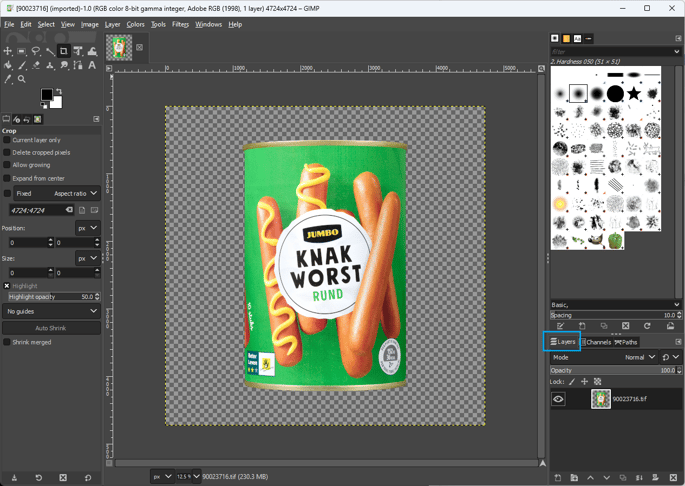Open the Windows menu
Screen dimensions: 685x486
[x=208, y=24]
